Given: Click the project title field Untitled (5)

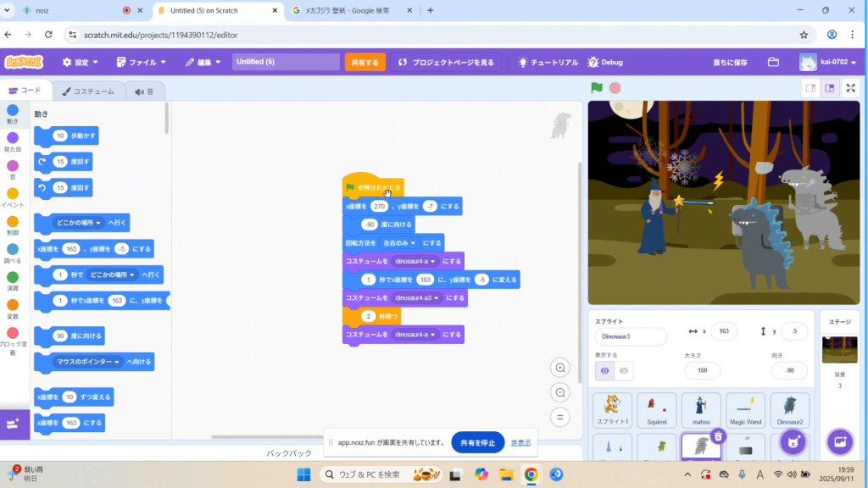Looking at the screenshot, I should [x=286, y=61].
